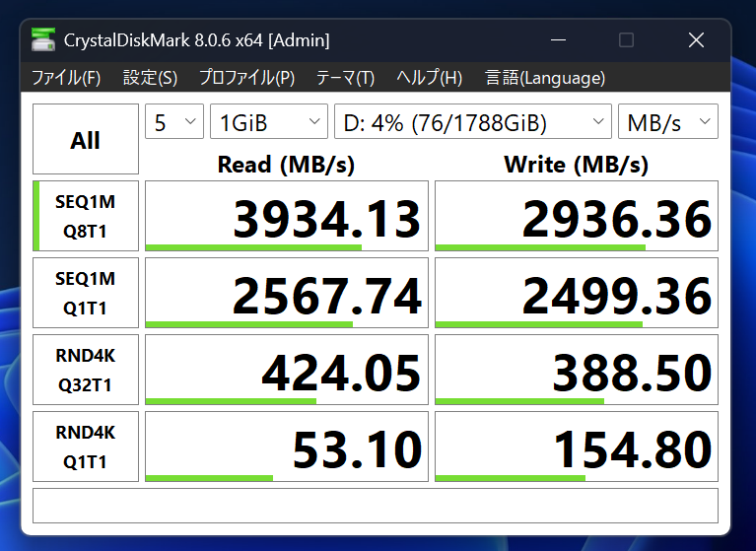This screenshot has width=756, height=551.
Task: Close the CrystalDiskMark window
Action: coord(696,40)
